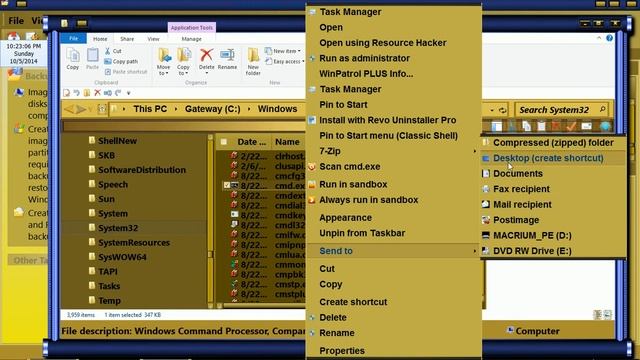The height and width of the screenshot is (360, 640).
Task: Click Gateway (C:) in the breadcrumb
Action: pos(212,109)
